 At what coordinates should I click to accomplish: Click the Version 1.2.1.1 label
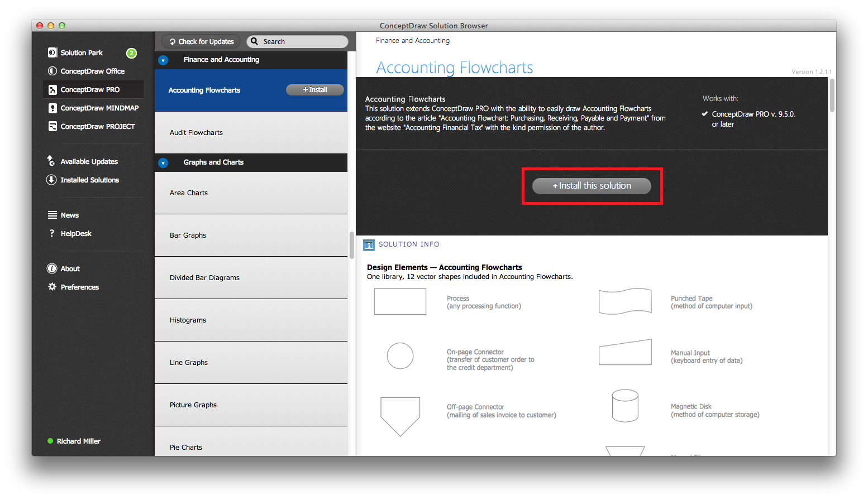click(812, 71)
